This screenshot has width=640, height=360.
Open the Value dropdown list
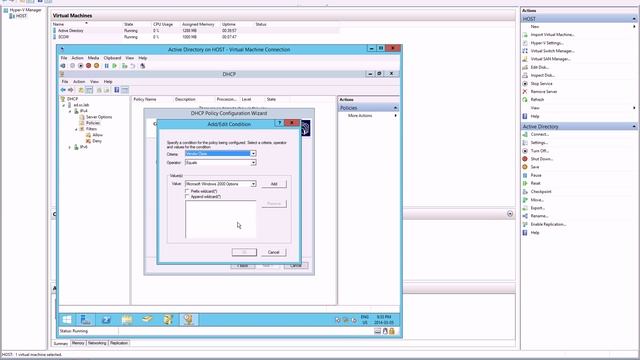[x=253, y=184]
